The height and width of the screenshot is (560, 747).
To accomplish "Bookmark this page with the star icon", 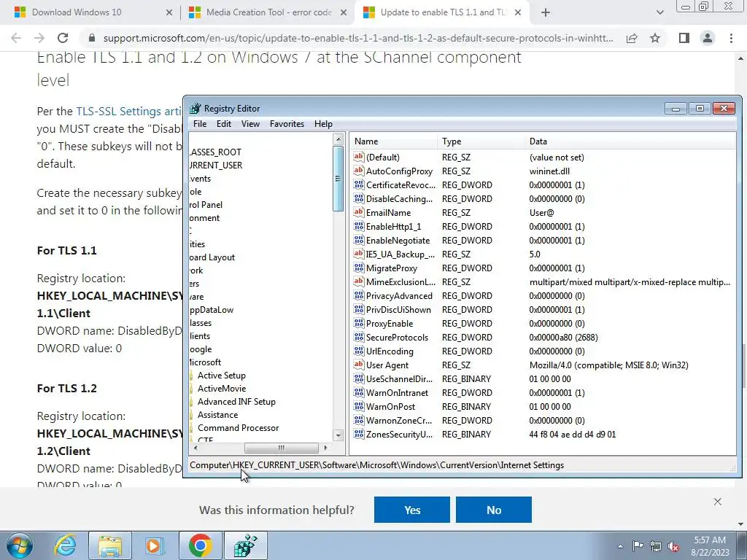I will (655, 38).
